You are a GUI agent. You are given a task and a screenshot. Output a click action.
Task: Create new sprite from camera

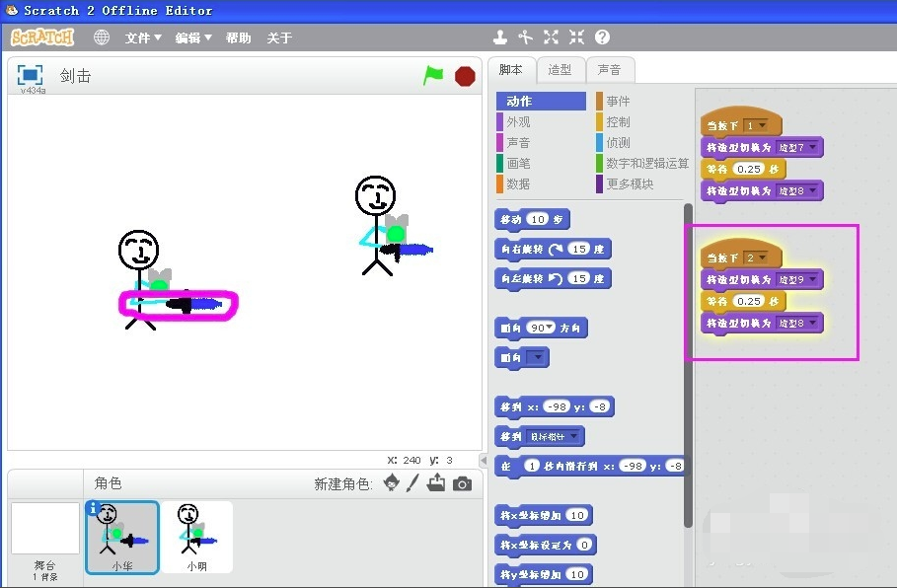coord(462,483)
